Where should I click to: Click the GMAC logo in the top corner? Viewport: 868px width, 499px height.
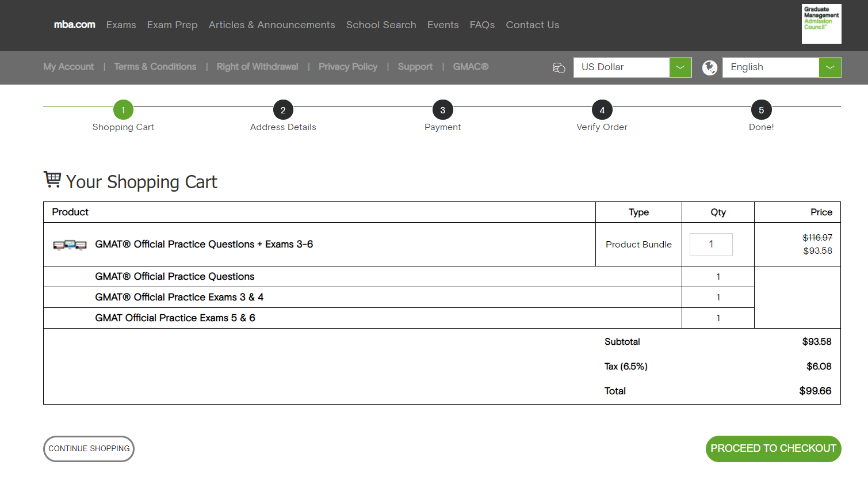[x=821, y=24]
